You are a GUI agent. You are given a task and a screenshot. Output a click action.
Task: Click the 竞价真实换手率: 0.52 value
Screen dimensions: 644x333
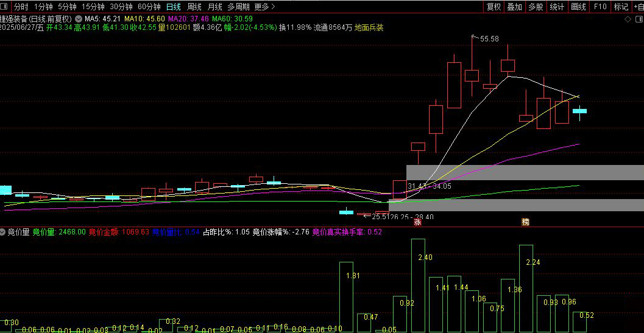(x=347, y=232)
